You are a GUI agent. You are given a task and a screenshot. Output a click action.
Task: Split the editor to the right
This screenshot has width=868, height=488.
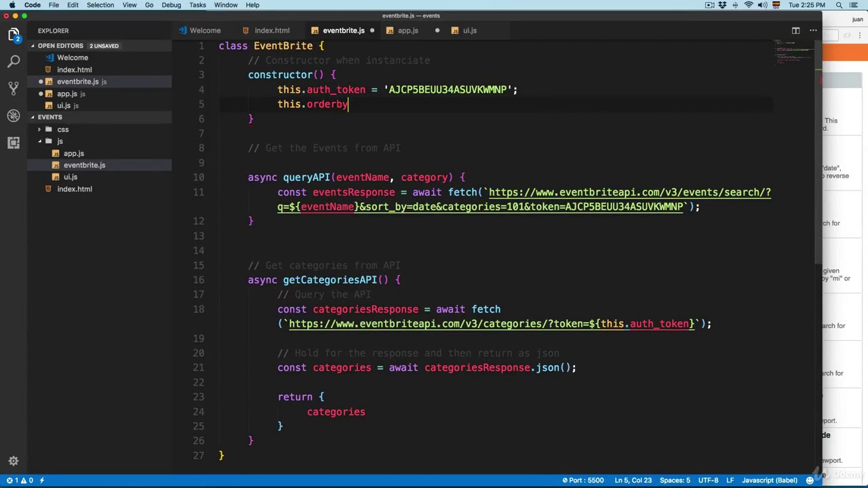795,30
